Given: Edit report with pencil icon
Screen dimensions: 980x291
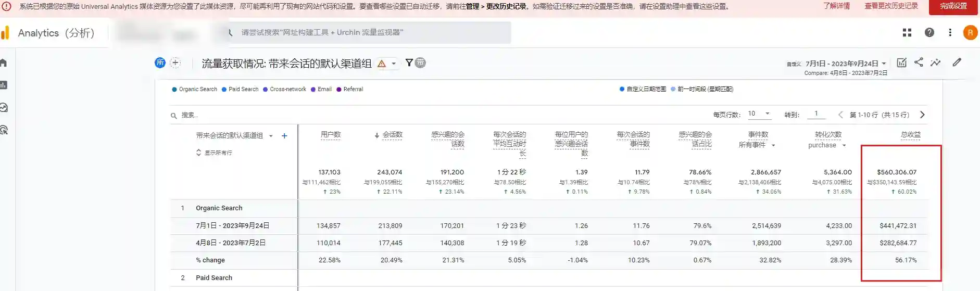Looking at the screenshot, I should (x=957, y=62).
